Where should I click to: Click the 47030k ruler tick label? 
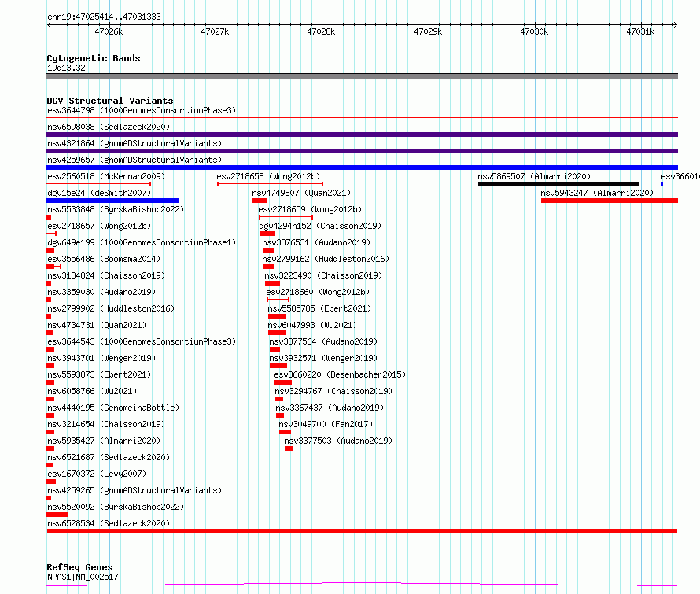[534, 31]
